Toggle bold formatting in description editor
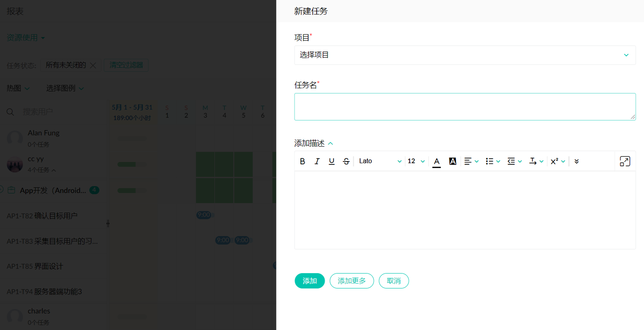 click(302, 161)
